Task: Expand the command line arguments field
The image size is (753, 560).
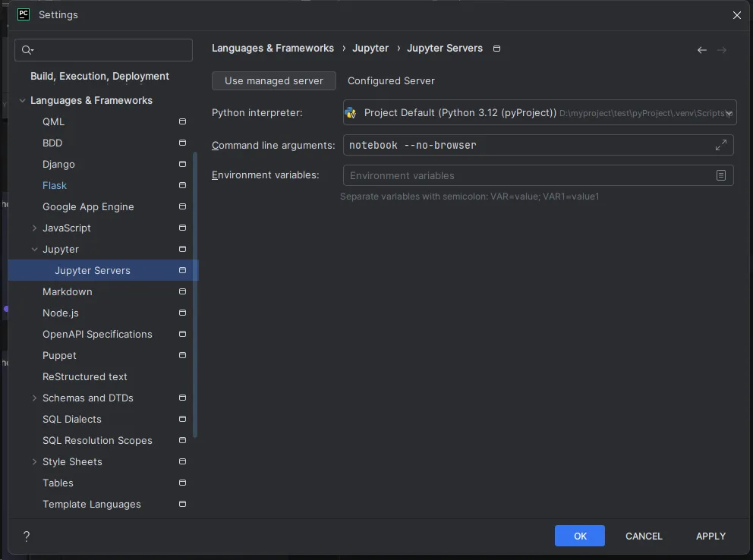Action: point(721,145)
